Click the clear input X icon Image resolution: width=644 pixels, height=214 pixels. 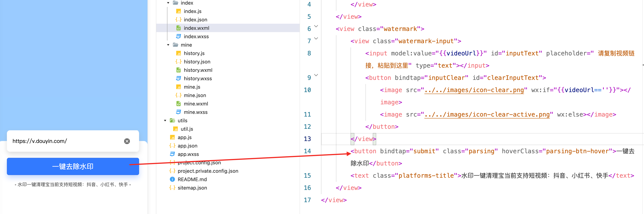point(127,141)
